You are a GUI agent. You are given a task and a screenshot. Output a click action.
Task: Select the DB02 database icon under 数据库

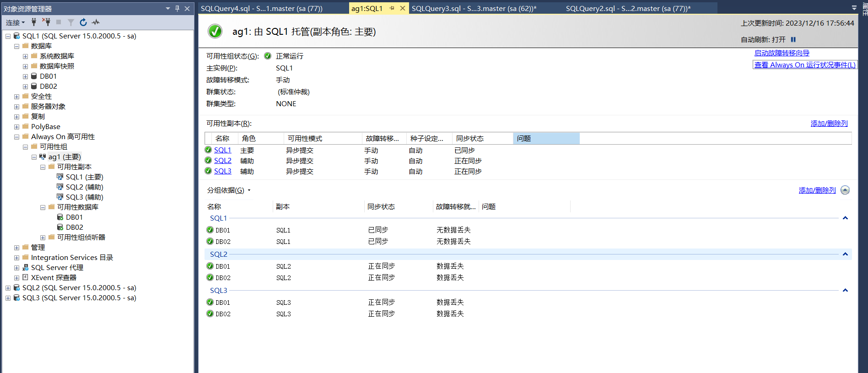point(34,86)
